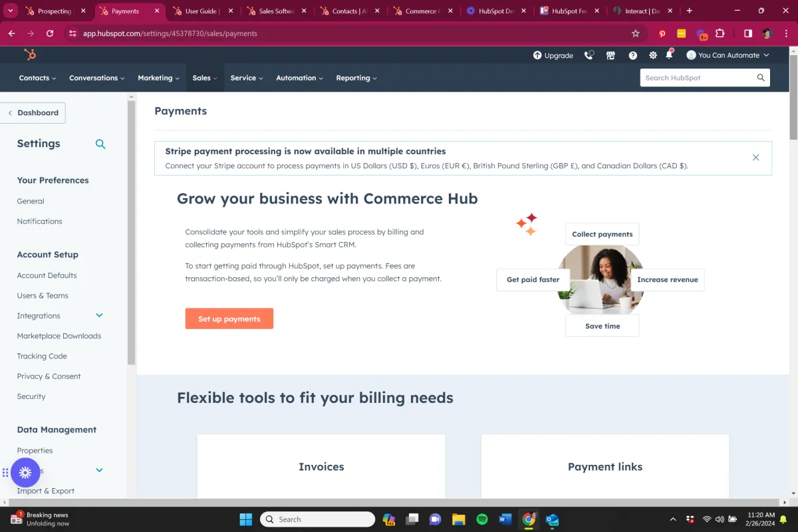The height and width of the screenshot is (532, 798).
Task: Open the settings gear icon
Action: (652, 55)
